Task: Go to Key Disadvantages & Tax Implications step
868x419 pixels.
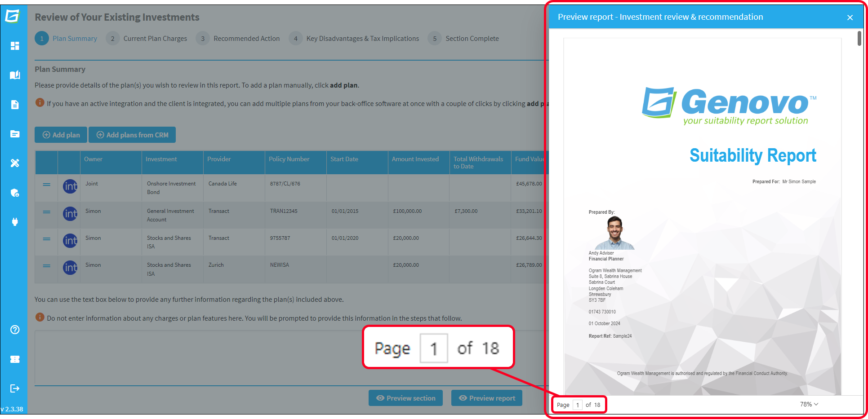Action: click(354, 39)
